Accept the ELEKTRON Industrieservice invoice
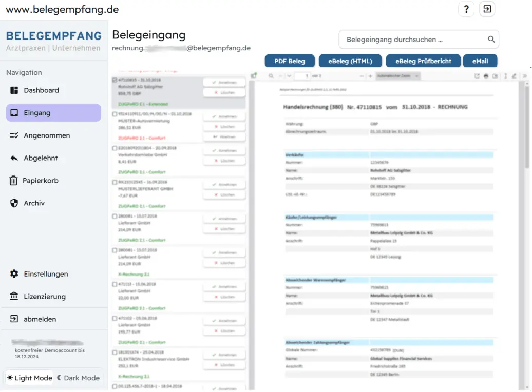 click(224, 355)
